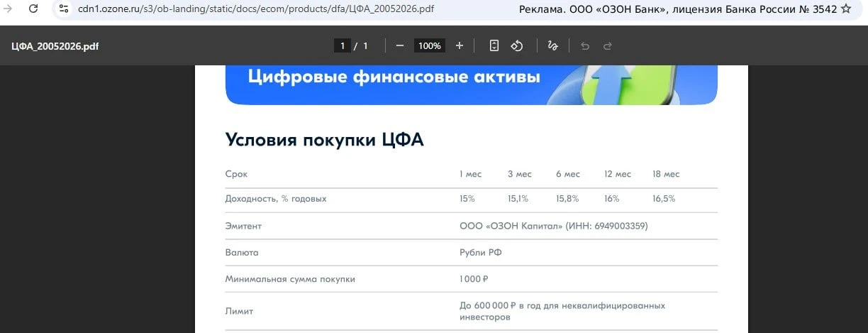
Task: Click the 18 мес column header
Action: tap(666, 175)
